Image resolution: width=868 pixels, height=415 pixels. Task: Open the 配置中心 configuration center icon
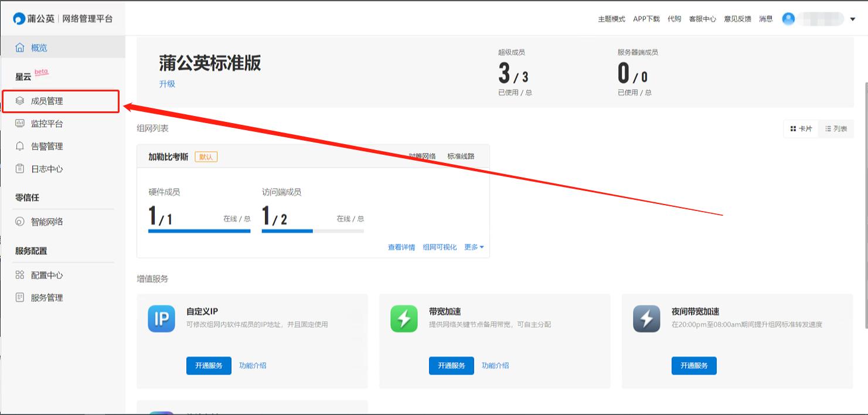click(x=21, y=274)
